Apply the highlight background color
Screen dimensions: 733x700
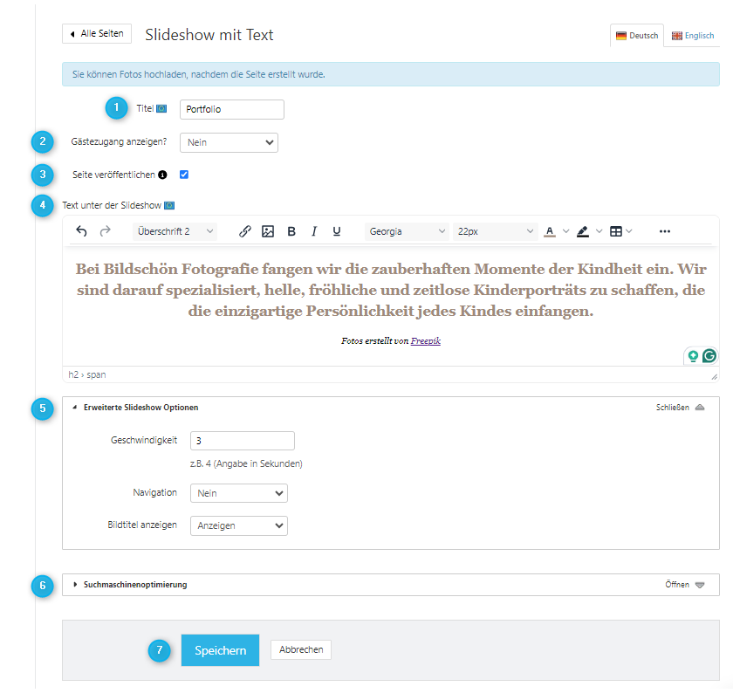583,231
